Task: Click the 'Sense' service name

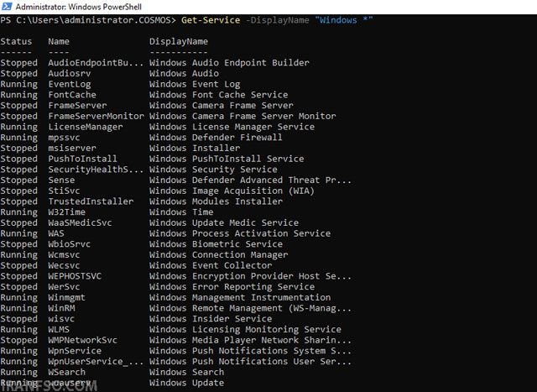Action: (x=61, y=180)
